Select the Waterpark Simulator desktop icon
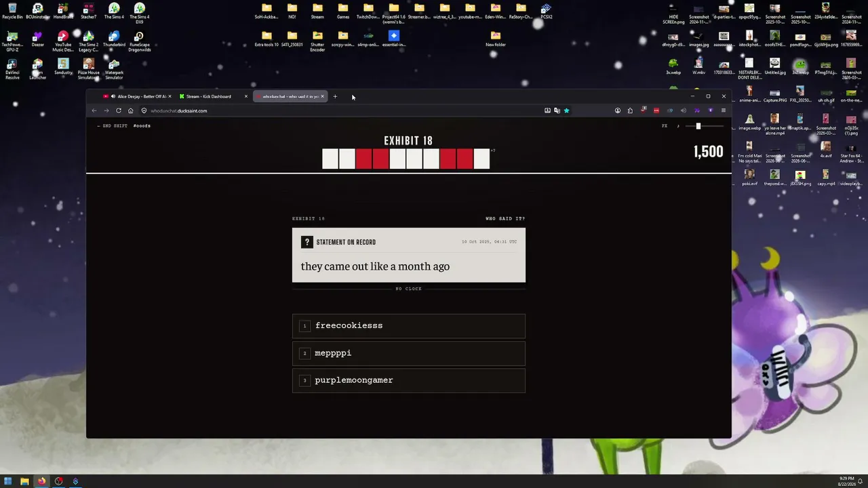 [114, 69]
